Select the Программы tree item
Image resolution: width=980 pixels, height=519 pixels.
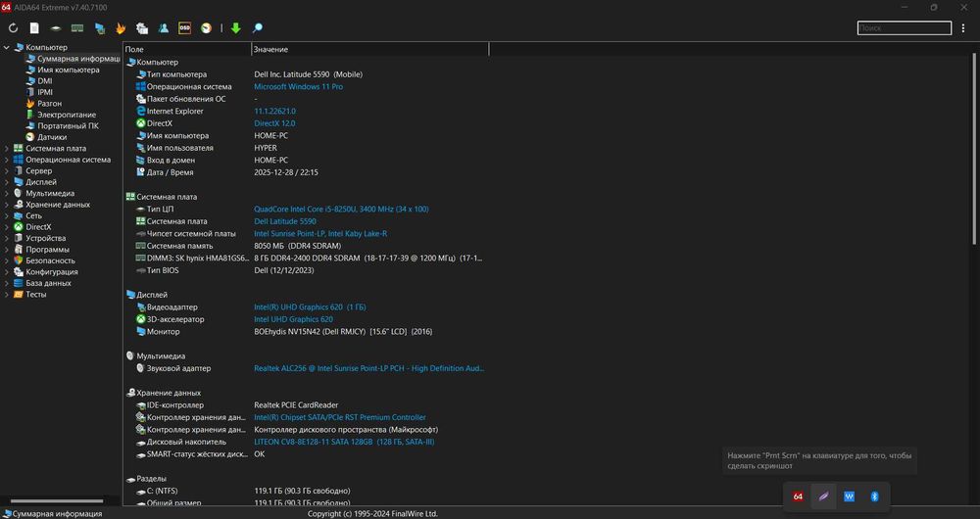point(47,250)
